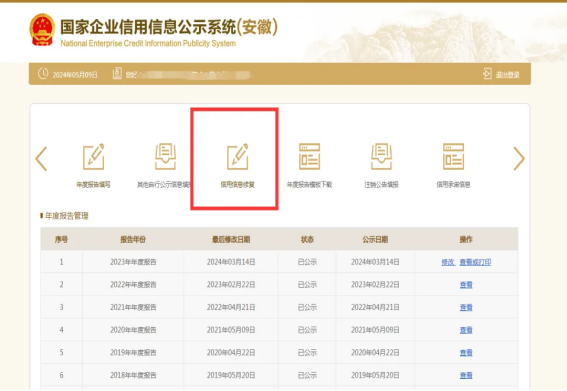The image size is (567, 391).
Task: Show previous items with left chevron
Action: (x=41, y=158)
